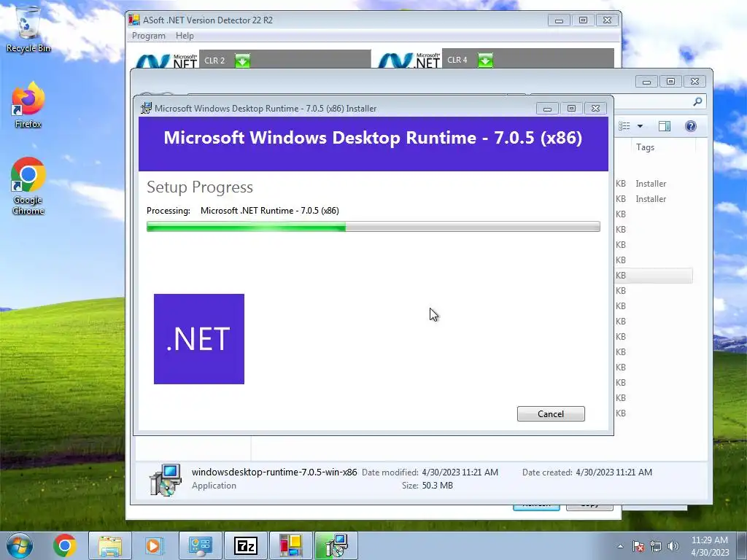Click the Size 50.3 MB value
The width and height of the screenshot is (747, 560).
(x=438, y=485)
